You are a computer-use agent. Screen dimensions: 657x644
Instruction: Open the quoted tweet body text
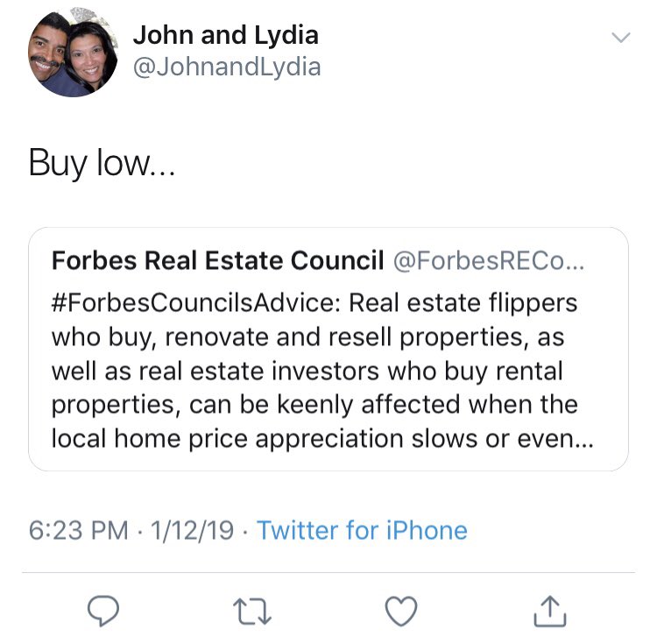(322, 371)
